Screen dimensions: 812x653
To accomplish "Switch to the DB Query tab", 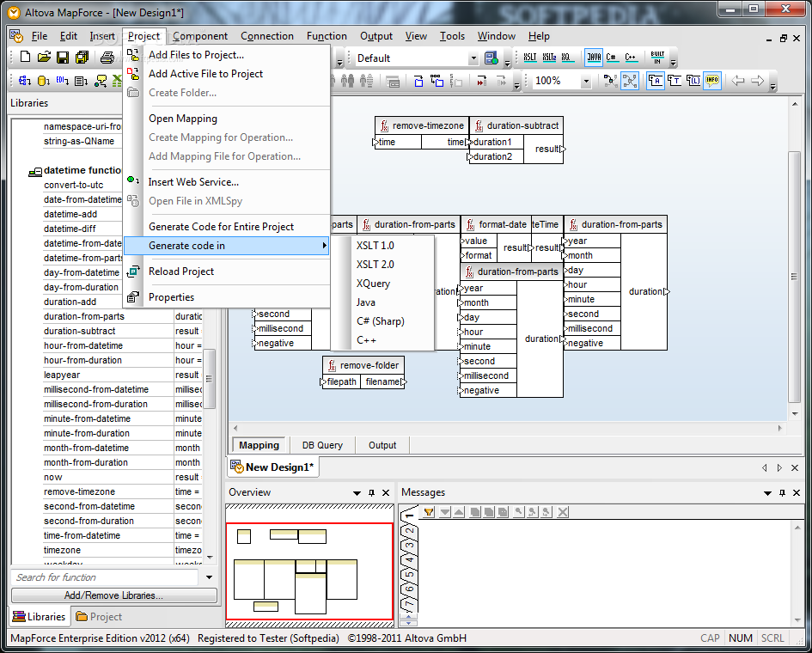I will point(322,445).
